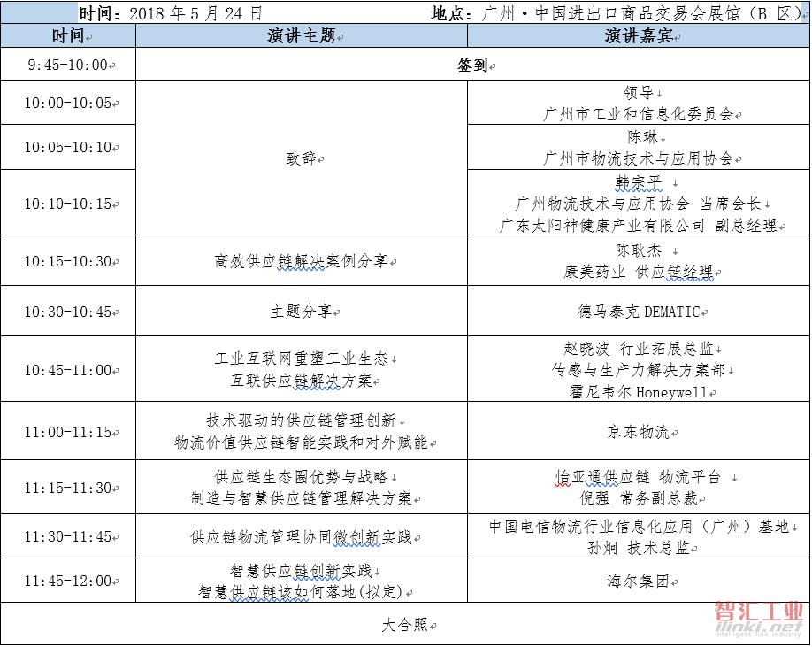Select the topic "供应链物流管理协同微创新实践"
The image size is (812, 647).
coord(302,537)
